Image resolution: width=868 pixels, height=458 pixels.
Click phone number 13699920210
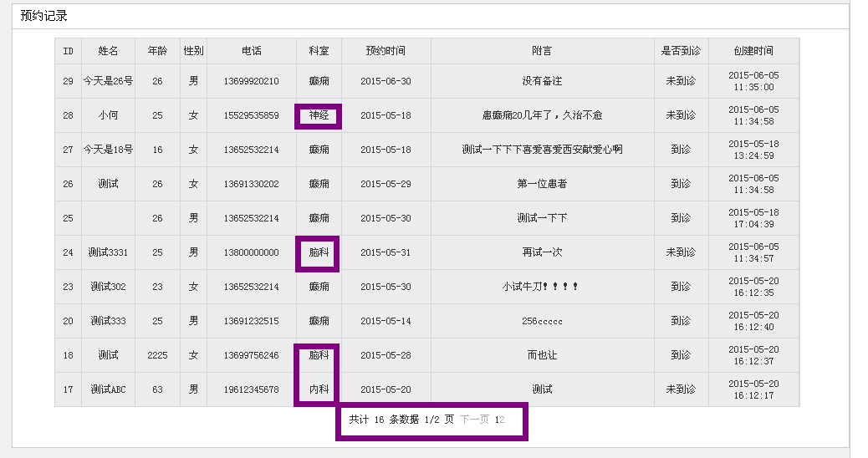pyautogui.click(x=251, y=81)
